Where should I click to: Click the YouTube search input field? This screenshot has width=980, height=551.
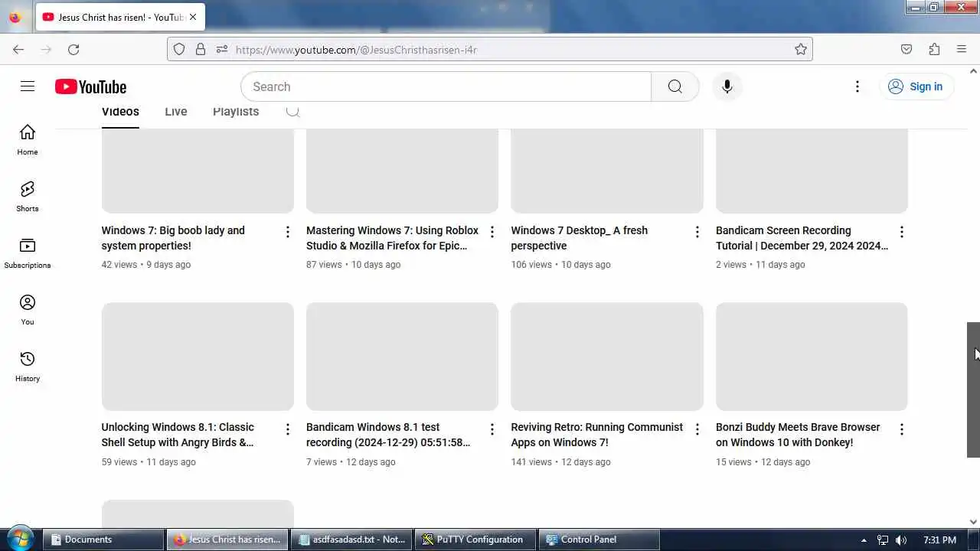(x=446, y=86)
